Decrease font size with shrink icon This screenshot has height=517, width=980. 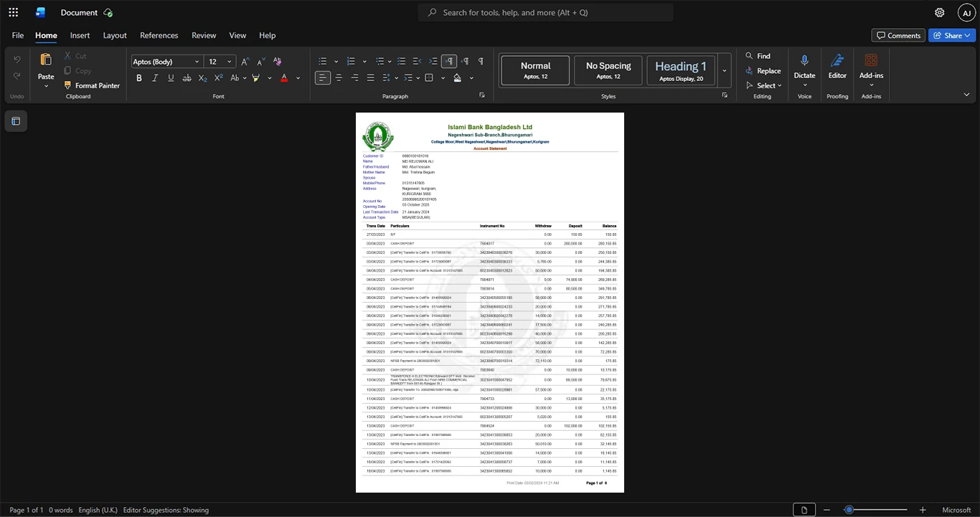coord(260,62)
